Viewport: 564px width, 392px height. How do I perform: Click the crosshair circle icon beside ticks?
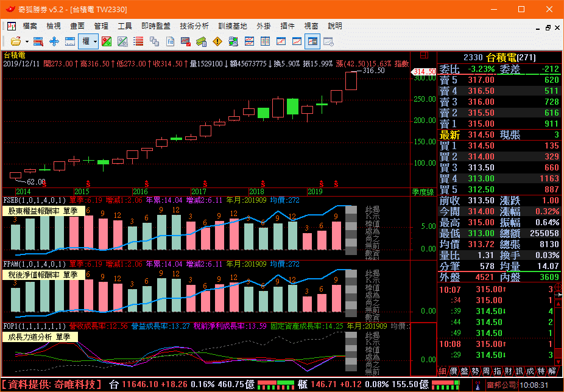point(558,287)
